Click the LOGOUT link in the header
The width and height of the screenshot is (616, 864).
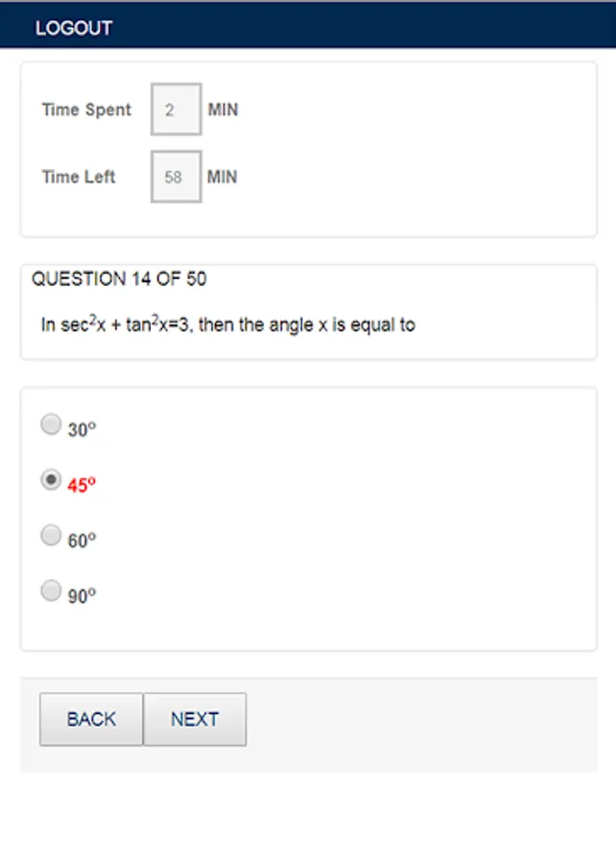pyautogui.click(x=74, y=28)
